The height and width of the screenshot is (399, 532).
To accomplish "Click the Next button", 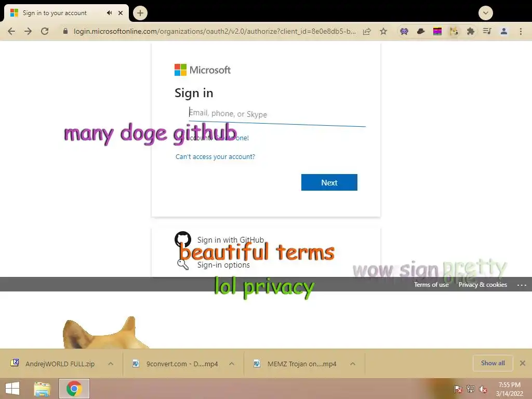I will point(329,182).
